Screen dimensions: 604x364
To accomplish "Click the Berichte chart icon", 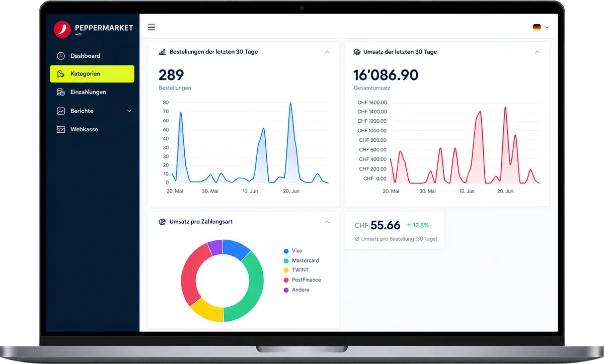I will pos(61,111).
